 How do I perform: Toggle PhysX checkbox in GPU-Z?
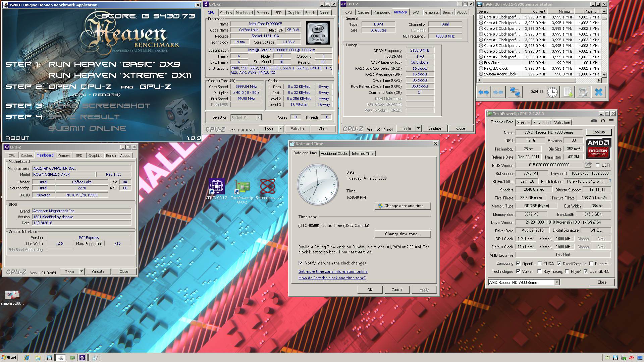click(567, 271)
